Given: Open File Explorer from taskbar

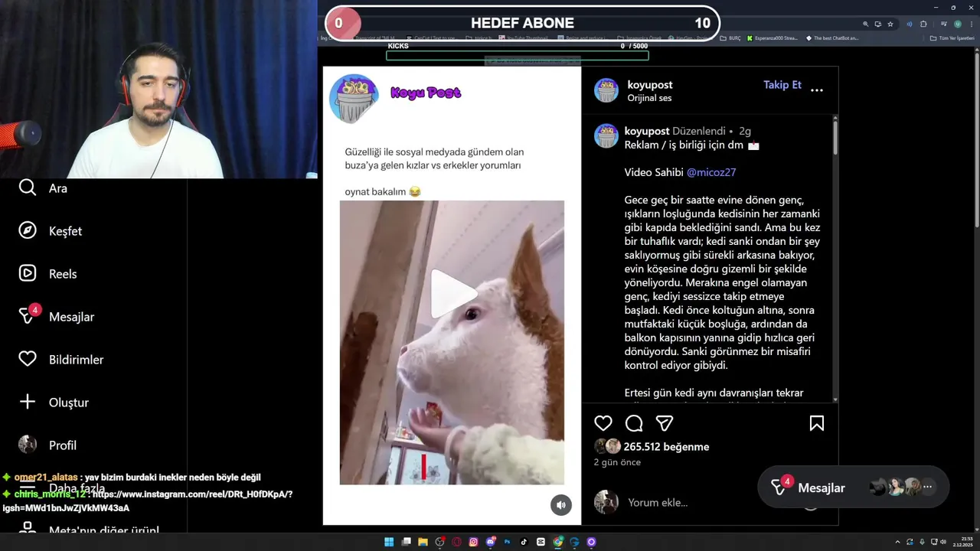Looking at the screenshot, I should tap(423, 542).
